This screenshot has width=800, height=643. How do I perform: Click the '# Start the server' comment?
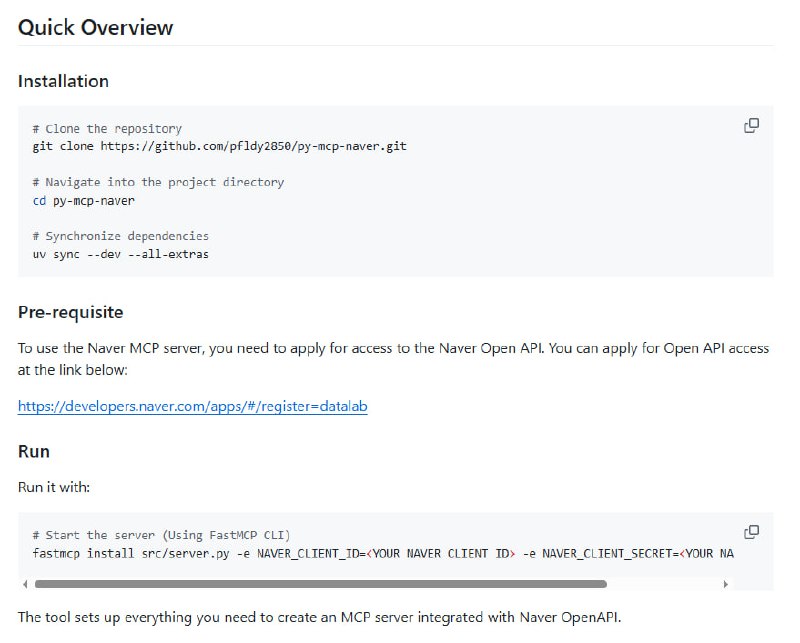click(161, 535)
